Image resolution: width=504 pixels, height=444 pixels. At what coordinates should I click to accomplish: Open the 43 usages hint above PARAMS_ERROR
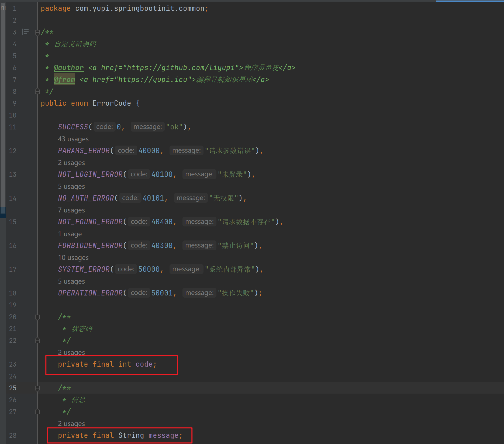coord(73,139)
